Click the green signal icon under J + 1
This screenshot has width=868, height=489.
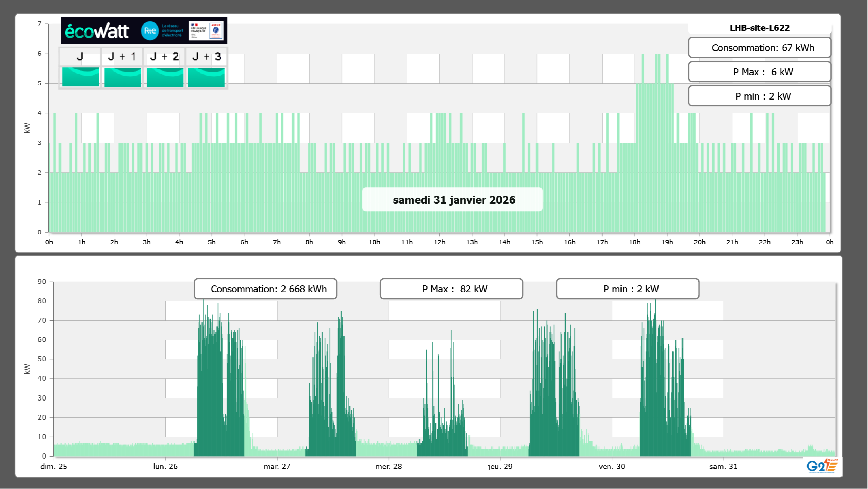click(x=122, y=77)
